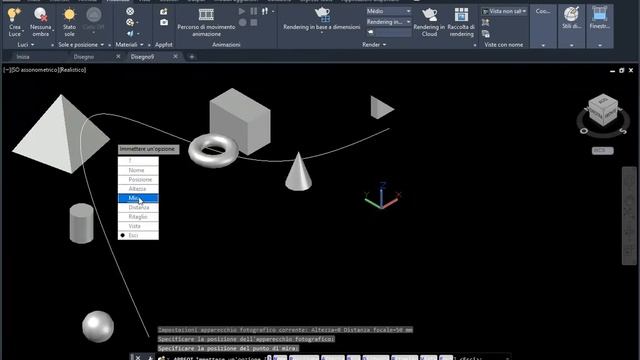Image resolution: width=640 pixels, height=360 pixels.
Task: Click the Rendering in Cloud teapot icon
Action: [x=429, y=15]
